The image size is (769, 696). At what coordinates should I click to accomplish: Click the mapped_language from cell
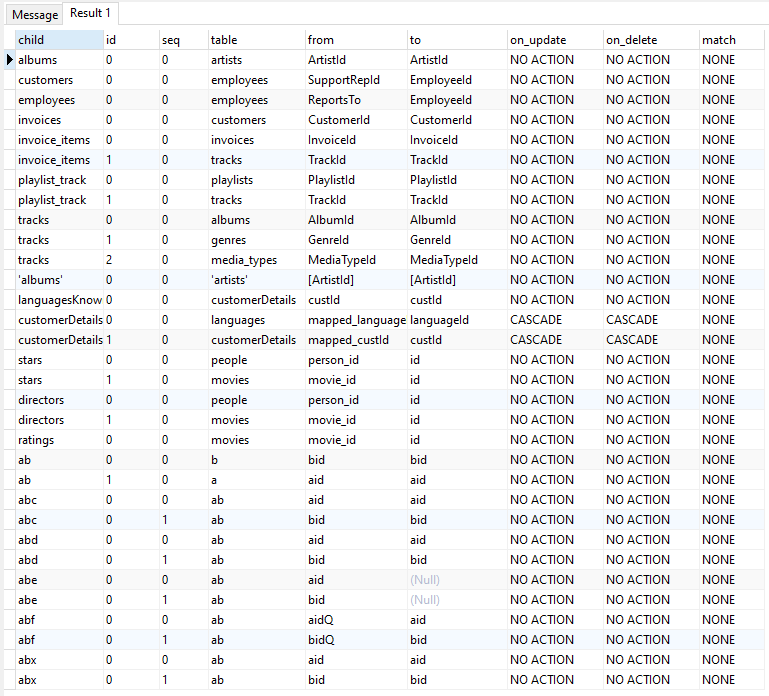click(357, 320)
